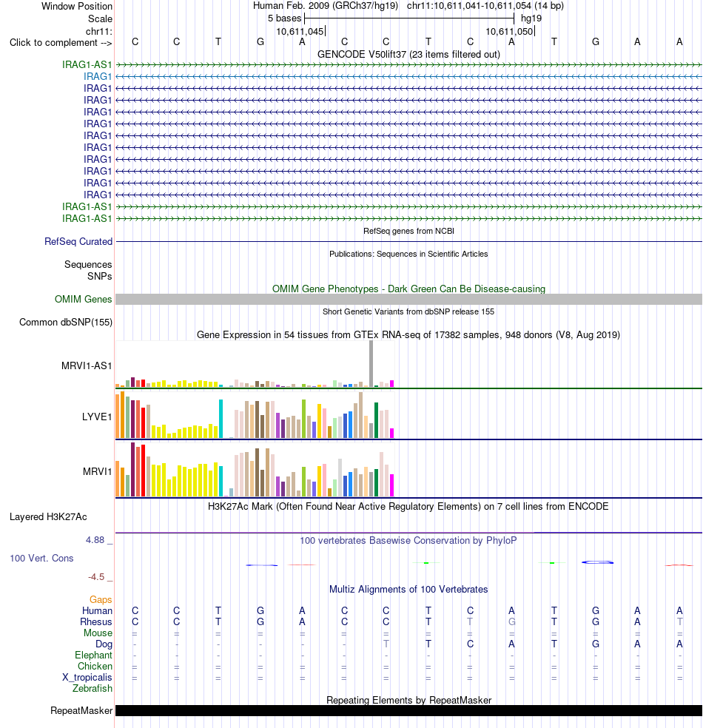Select the "Scale" label on the left
The image size is (703, 728).
[x=100, y=19]
